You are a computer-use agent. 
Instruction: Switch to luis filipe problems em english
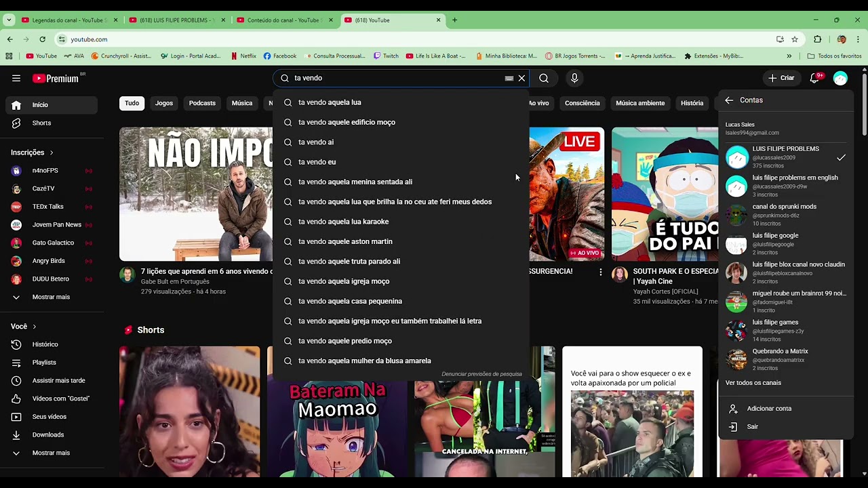pos(786,186)
